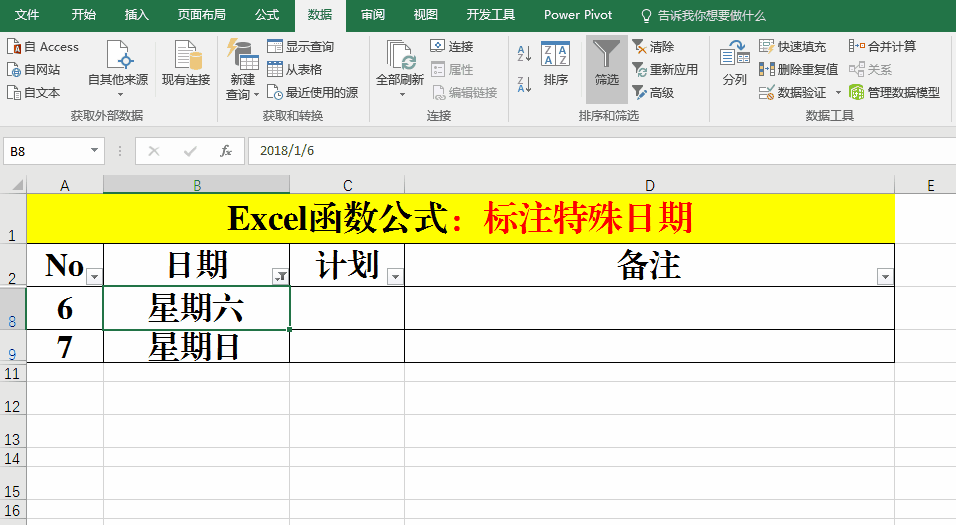Screen dimensions: 956x525
Task: Open the No column filter dropdown
Action: pyautogui.click(x=94, y=277)
